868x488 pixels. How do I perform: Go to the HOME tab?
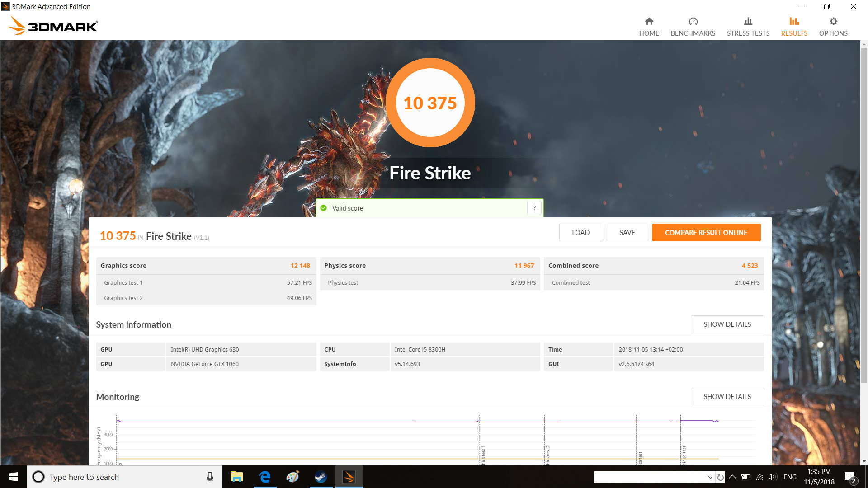(x=649, y=27)
